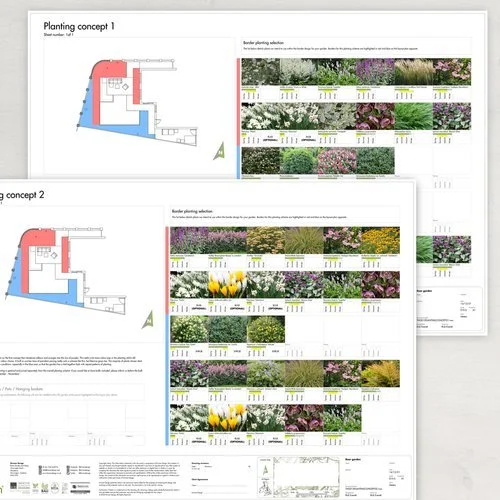This screenshot has height=500, width=500.
Task: Select the site plan drawing on concept 1 sheet
Action: click(137, 101)
